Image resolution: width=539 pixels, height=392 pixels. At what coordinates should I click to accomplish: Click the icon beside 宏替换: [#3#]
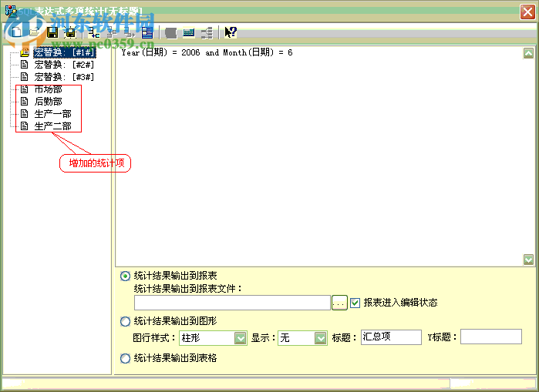pos(24,76)
